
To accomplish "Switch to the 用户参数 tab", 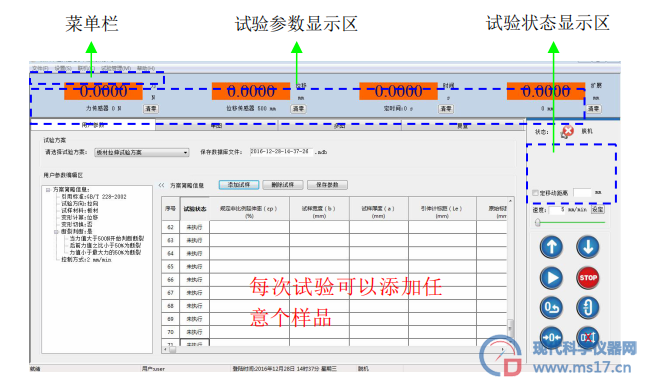I will click(x=93, y=125).
